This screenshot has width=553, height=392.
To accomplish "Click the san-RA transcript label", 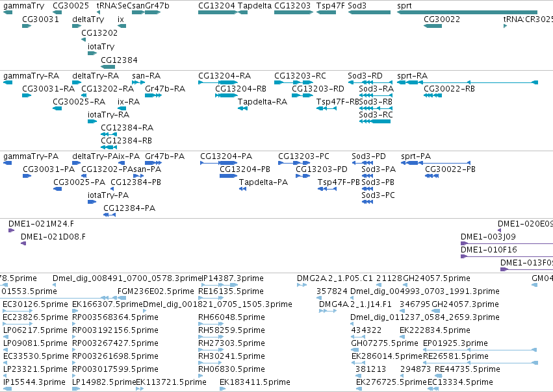I will pos(146,76).
